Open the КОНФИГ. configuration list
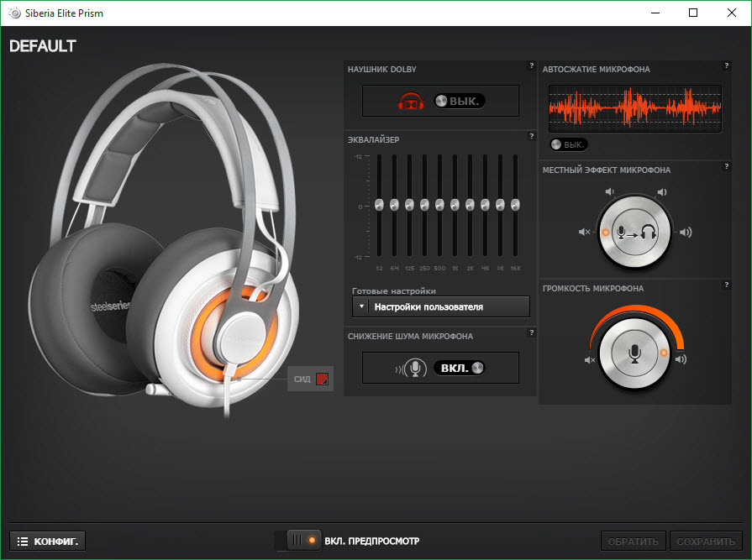This screenshot has height=560, width=752. pyautogui.click(x=48, y=542)
